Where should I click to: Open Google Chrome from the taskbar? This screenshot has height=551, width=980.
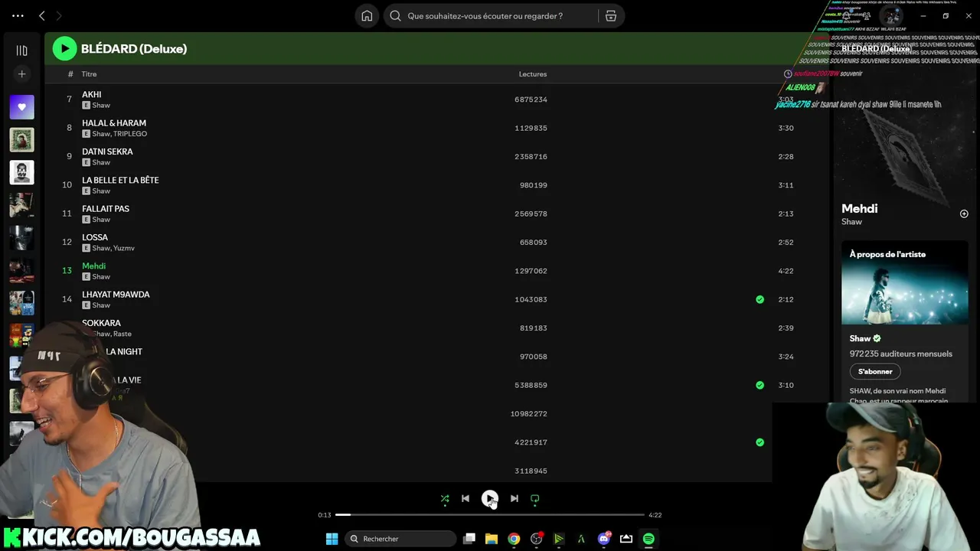[x=514, y=539]
